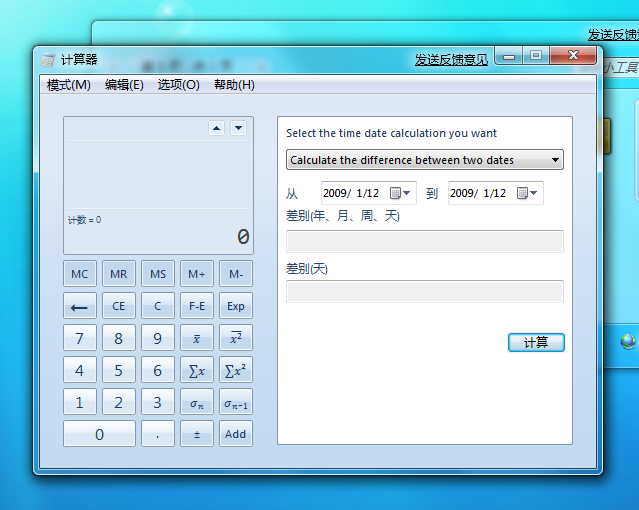This screenshot has width=639, height=510.
Task: Click the number 3 key
Action: 158,402
